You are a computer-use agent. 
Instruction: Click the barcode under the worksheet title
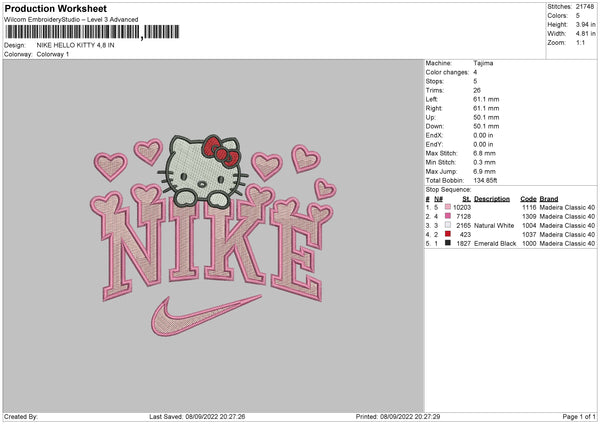(x=72, y=33)
